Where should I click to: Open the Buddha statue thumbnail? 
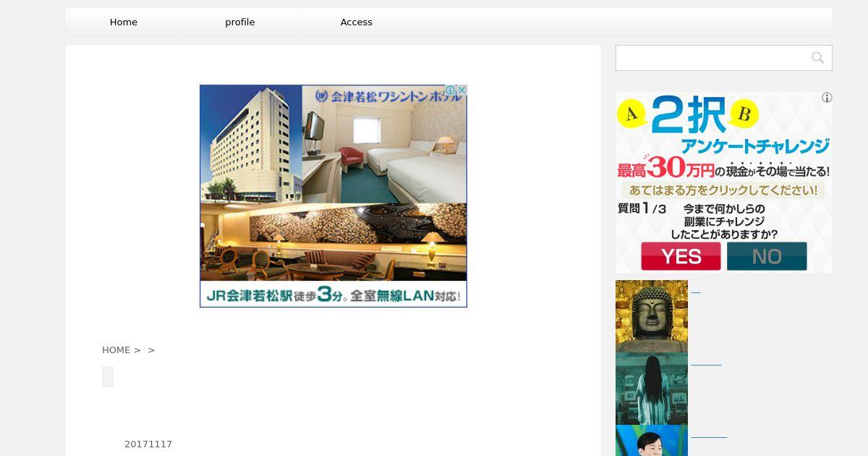[652, 316]
